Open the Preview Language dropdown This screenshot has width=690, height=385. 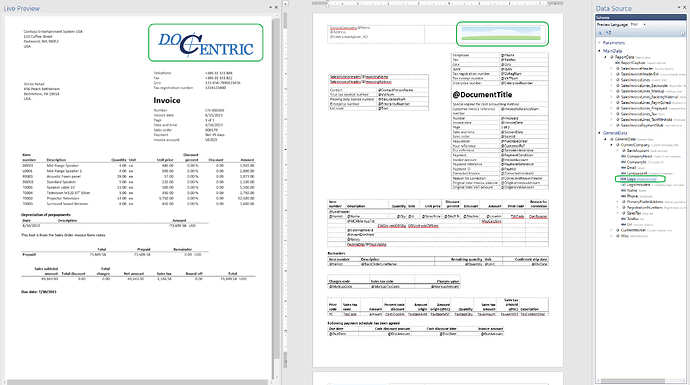639,25
